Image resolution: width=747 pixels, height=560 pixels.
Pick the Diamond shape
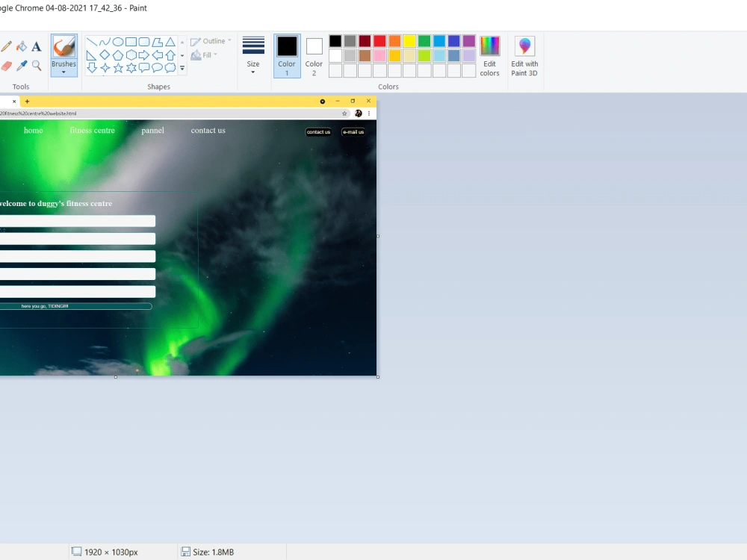pos(105,55)
